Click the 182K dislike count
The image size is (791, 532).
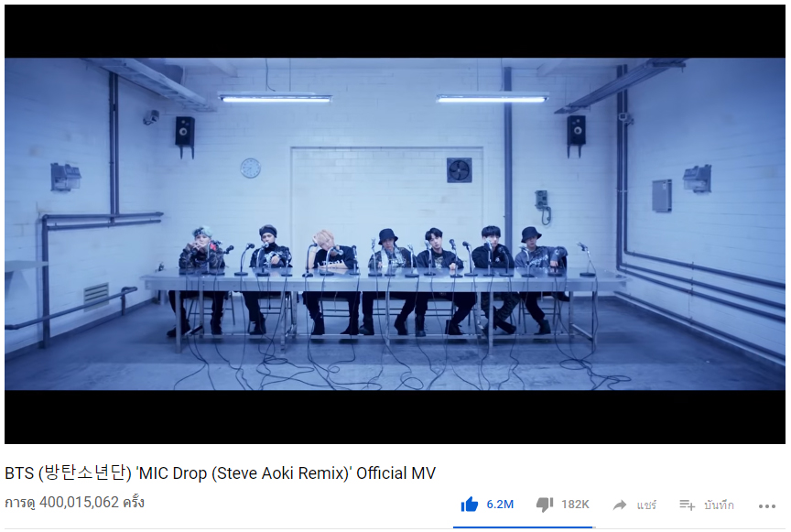pyautogui.click(x=575, y=505)
